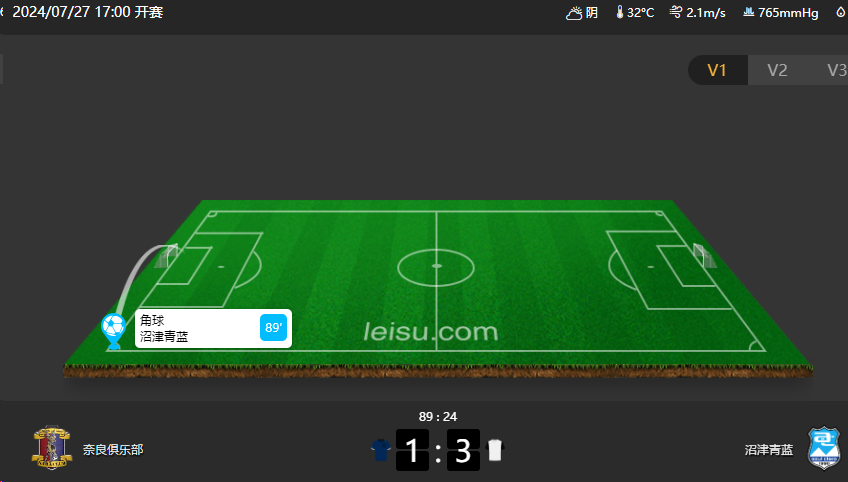This screenshot has height=482, width=848.
Task: Click the dark blue home jersey icon
Action: (381, 450)
